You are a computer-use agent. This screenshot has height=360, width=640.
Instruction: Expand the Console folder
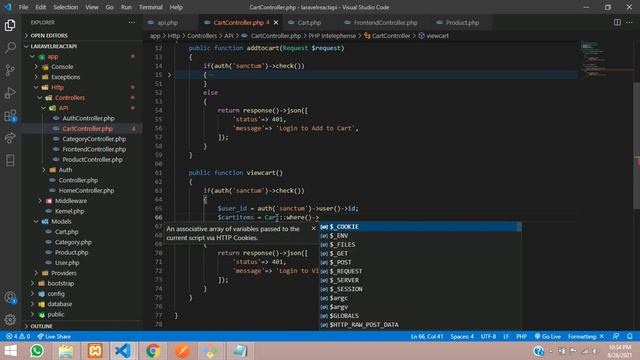(82, 67)
